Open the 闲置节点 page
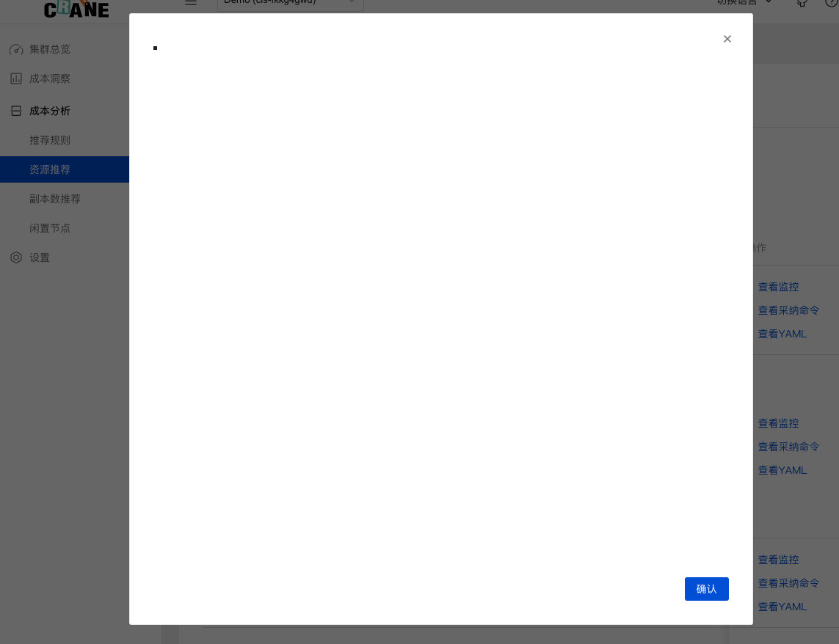The width and height of the screenshot is (839, 644). (x=50, y=228)
